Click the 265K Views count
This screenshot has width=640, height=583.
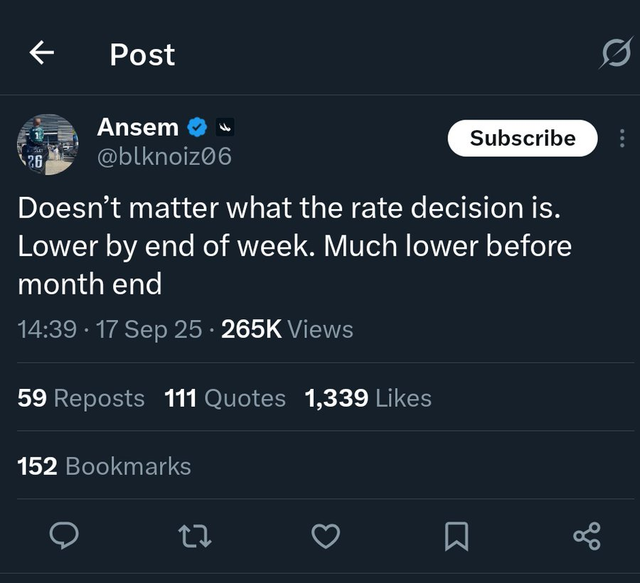point(287,329)
